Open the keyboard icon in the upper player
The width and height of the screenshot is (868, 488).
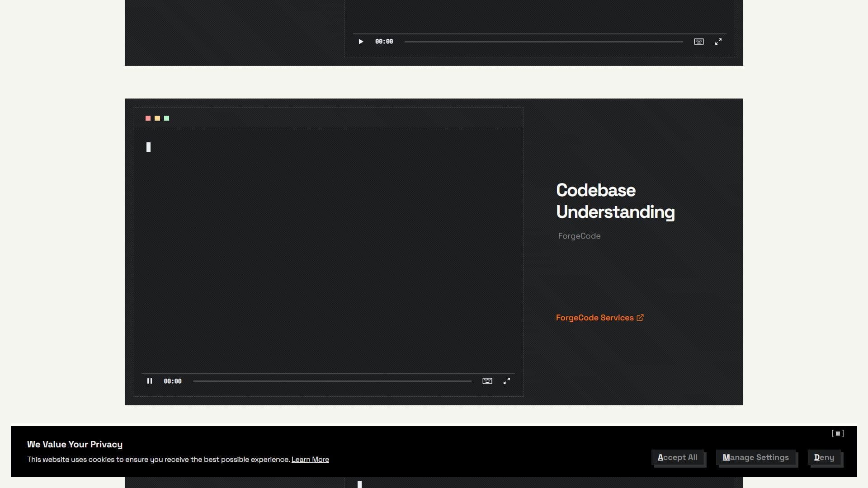pyautogui.click(x=699, y=42)
